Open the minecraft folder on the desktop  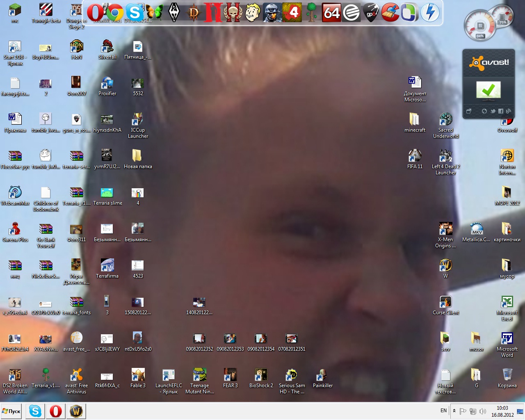[x=415, y=123]
